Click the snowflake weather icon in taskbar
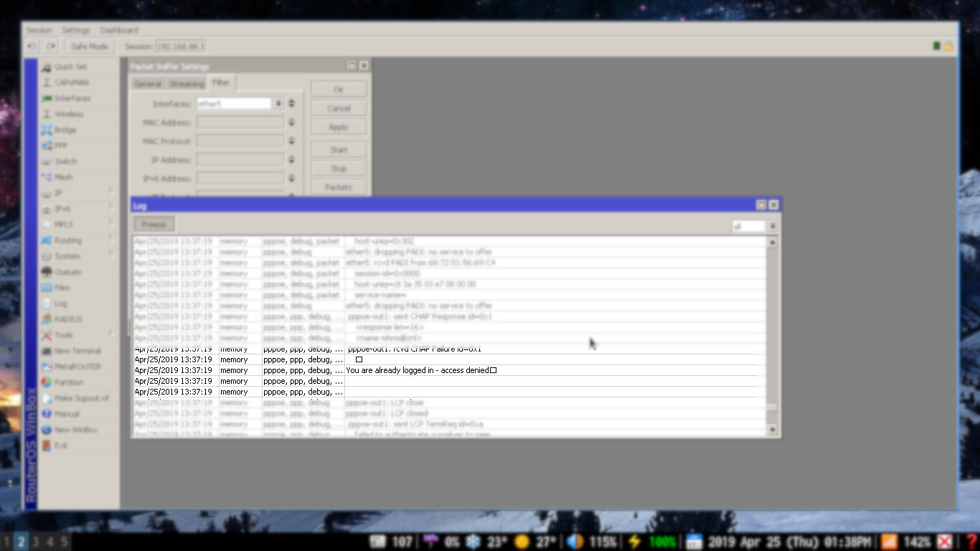Image resolution: width=980 pixels, height=551 pixels. tap(473, 542)
